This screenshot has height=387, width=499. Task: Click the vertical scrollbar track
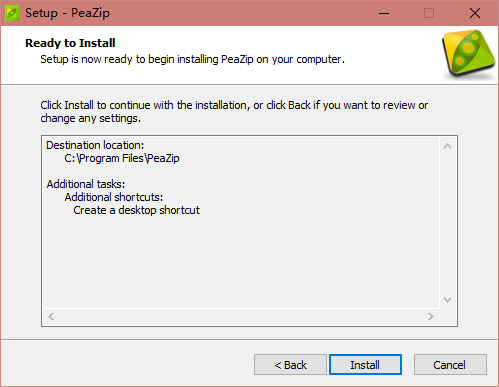[448, 223]
